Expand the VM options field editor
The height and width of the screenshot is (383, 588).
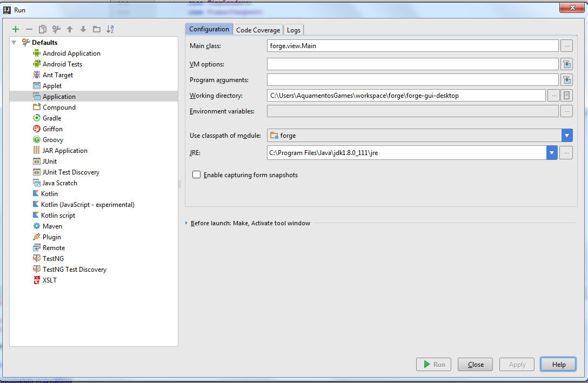566,64
